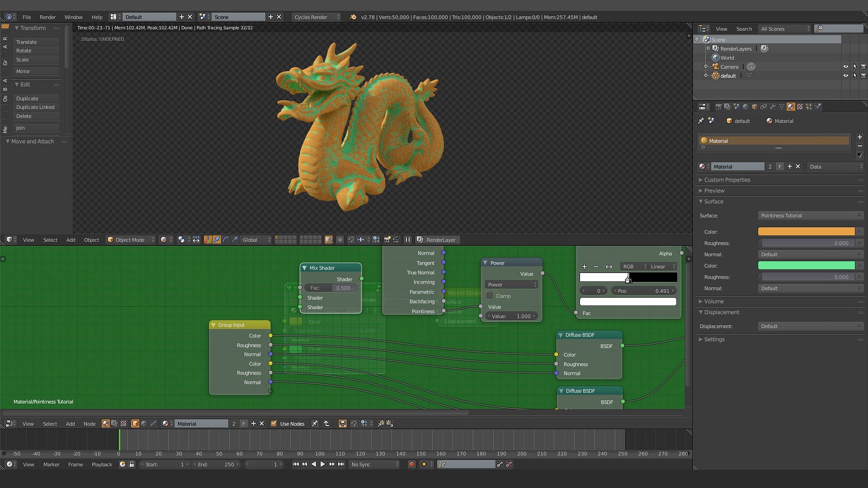Open the Modifiers tab (wrench icon)
This screenshot has width=868, height=488.
(773, 106)
